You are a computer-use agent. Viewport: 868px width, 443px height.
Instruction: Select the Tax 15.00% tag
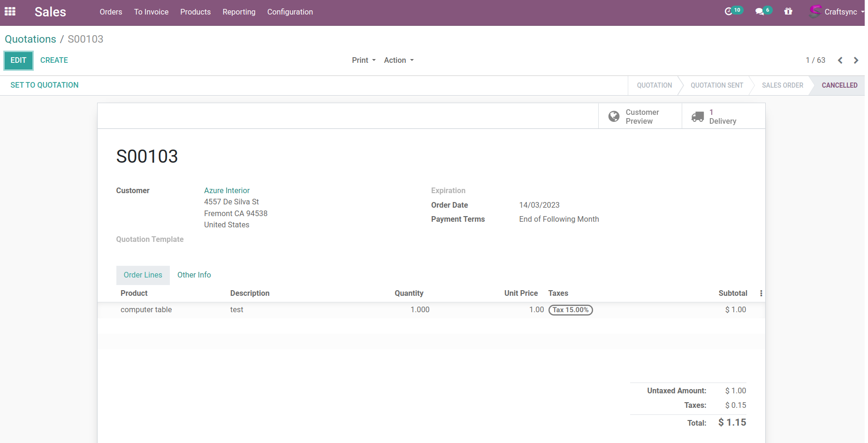pos(571,310)
